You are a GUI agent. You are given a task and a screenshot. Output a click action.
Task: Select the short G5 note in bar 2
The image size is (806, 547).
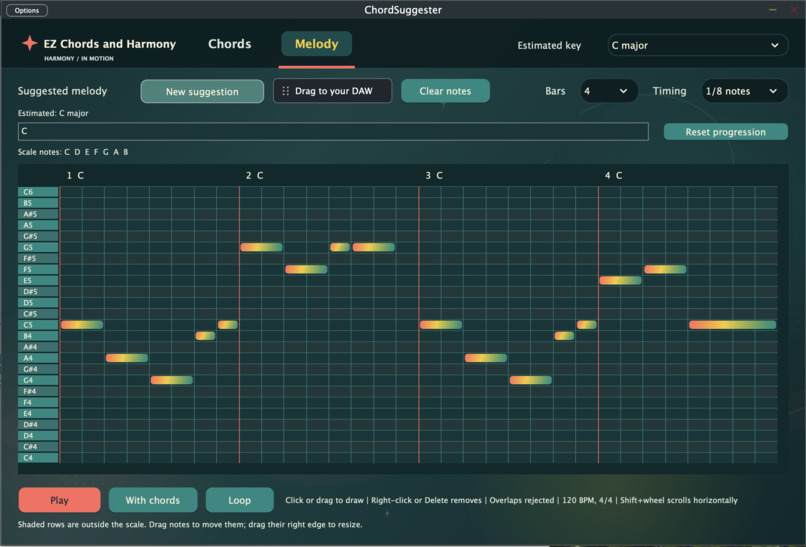click(340, 247)
